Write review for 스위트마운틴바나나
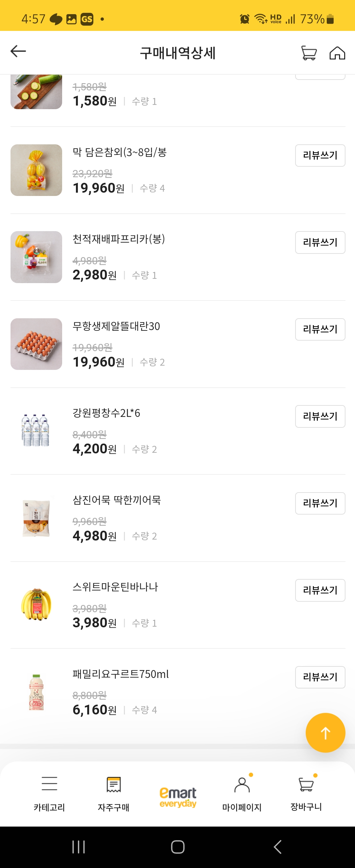 tap(320, 590)
